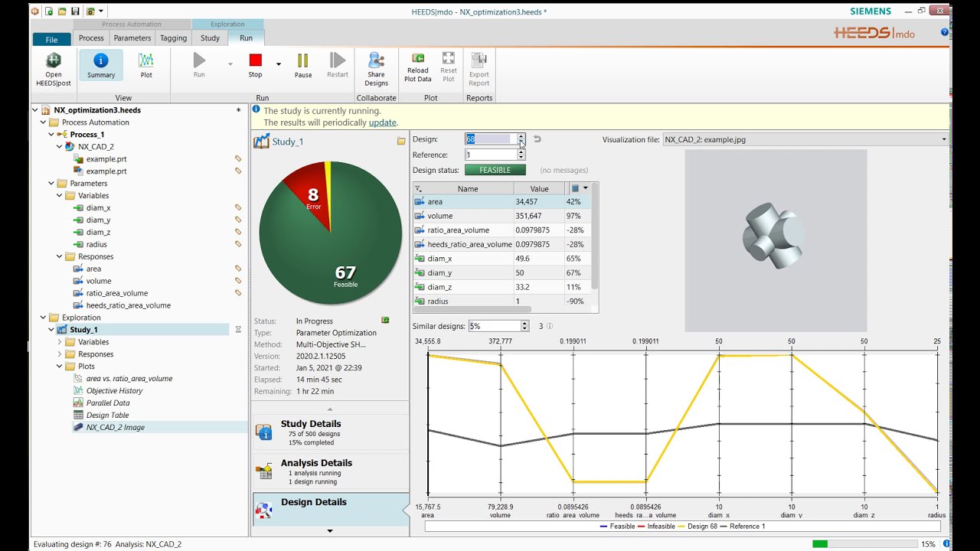This screenshot has height=551, width=980.
Task: Select Objective History in the tree
Action: point(114,390)
